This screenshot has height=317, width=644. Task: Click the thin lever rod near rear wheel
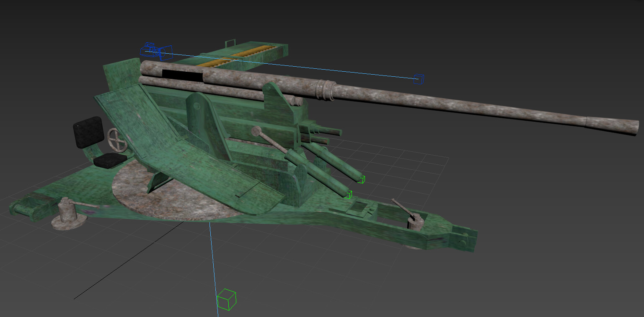403,207
